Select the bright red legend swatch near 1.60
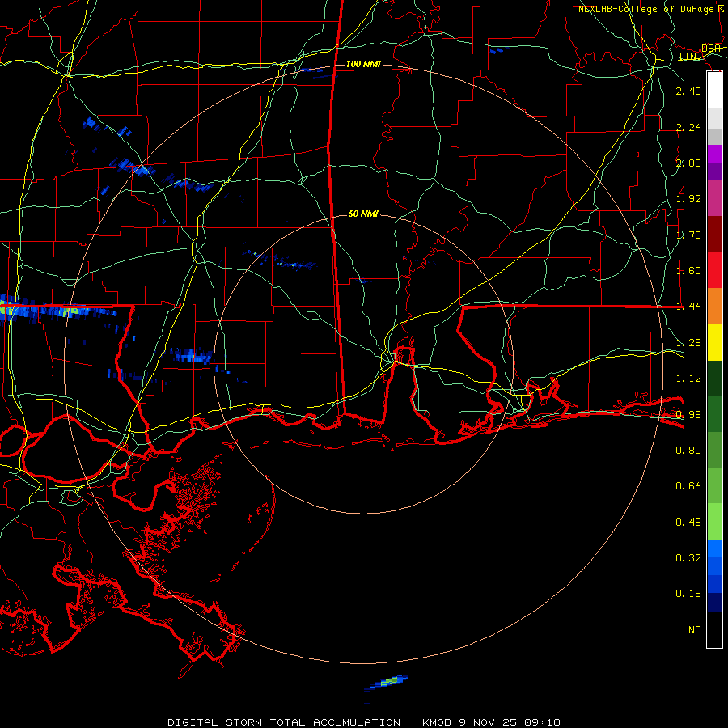The image size is (728, 728). pos(714,270)
